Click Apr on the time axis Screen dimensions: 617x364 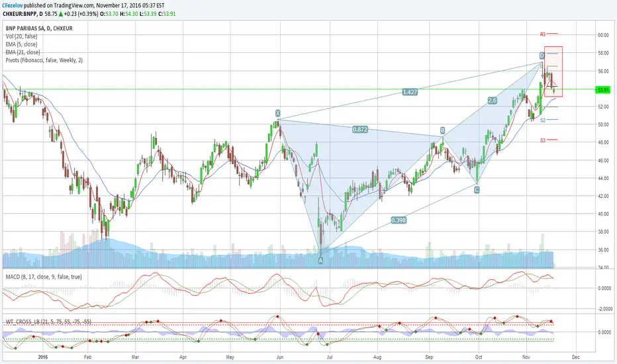(x=183, y=357)
